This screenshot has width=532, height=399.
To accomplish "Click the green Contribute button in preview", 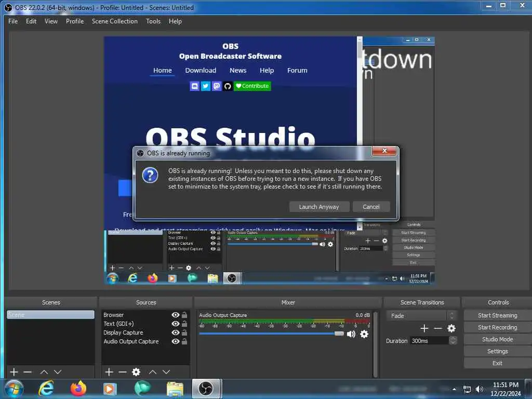I will click(252, 86).
